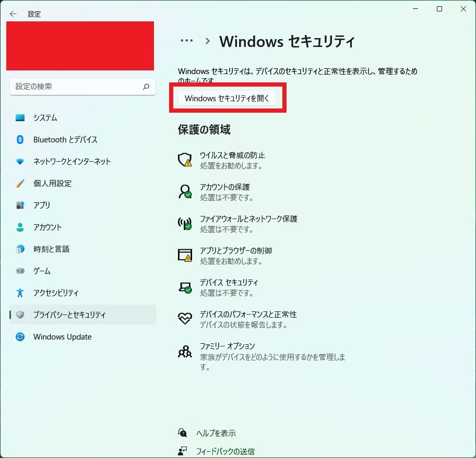Click the help headset icon

point(182,433)
